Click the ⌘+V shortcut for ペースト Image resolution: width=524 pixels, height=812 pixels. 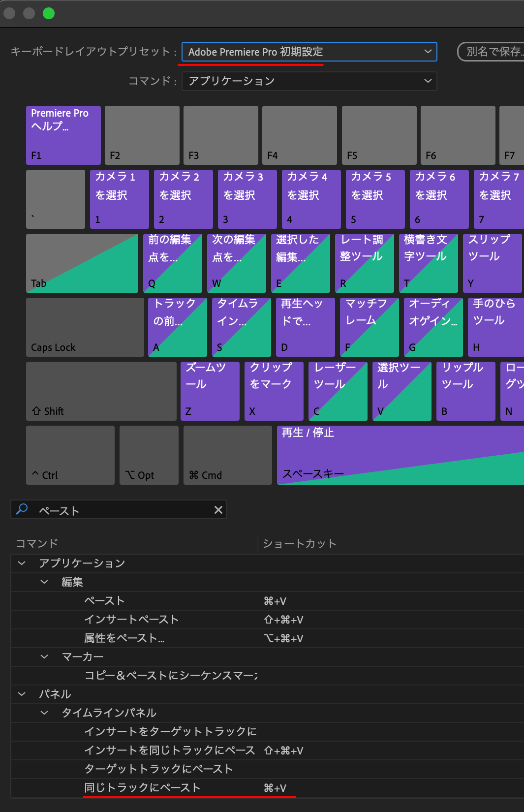point(275,601)
